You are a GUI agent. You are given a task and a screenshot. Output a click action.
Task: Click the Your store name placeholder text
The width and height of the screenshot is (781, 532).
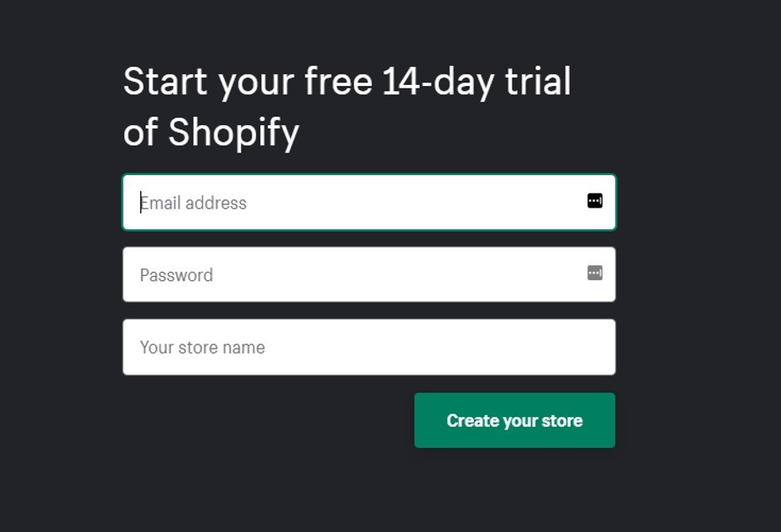tap(202, 348)
